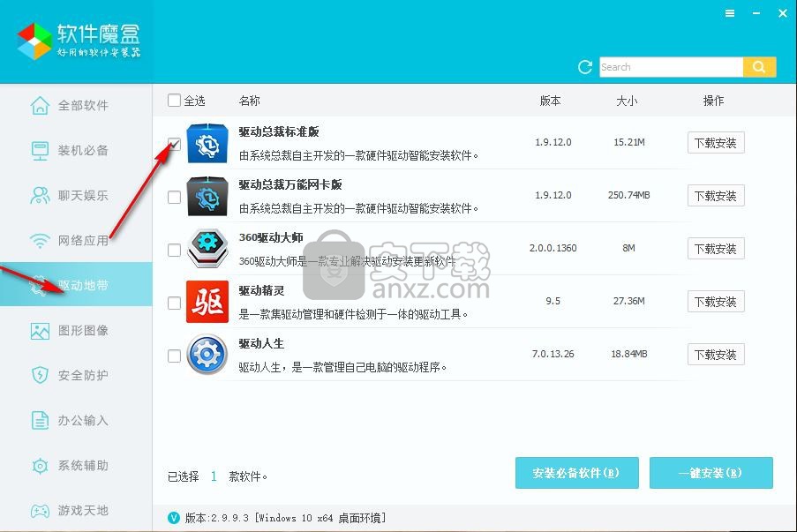Click 下载安装 for 360驱动大师
The width and height of the screenshot is (797, 532).
[716, 249]
